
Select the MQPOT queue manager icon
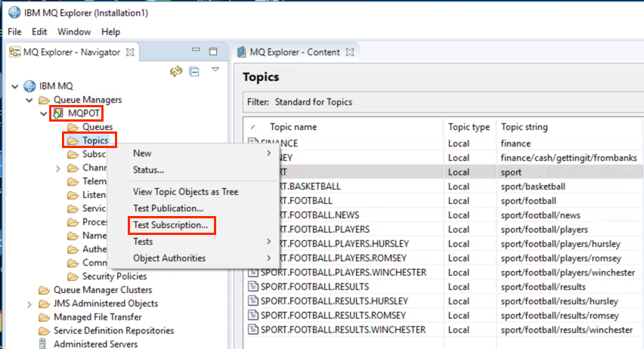click(58, 113)
